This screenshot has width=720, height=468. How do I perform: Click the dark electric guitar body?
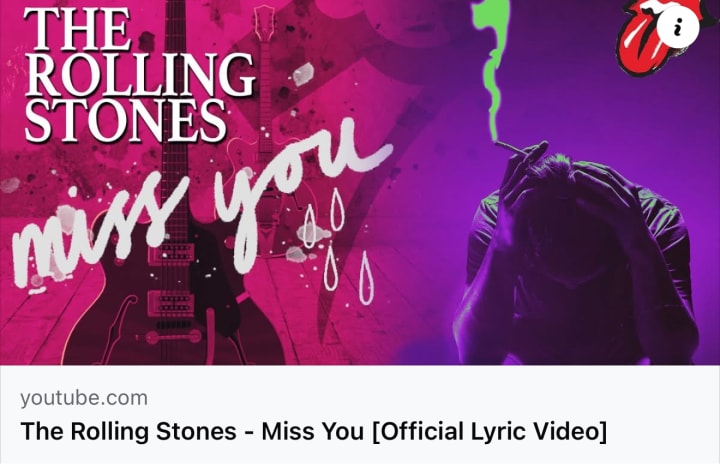[174, 294]
